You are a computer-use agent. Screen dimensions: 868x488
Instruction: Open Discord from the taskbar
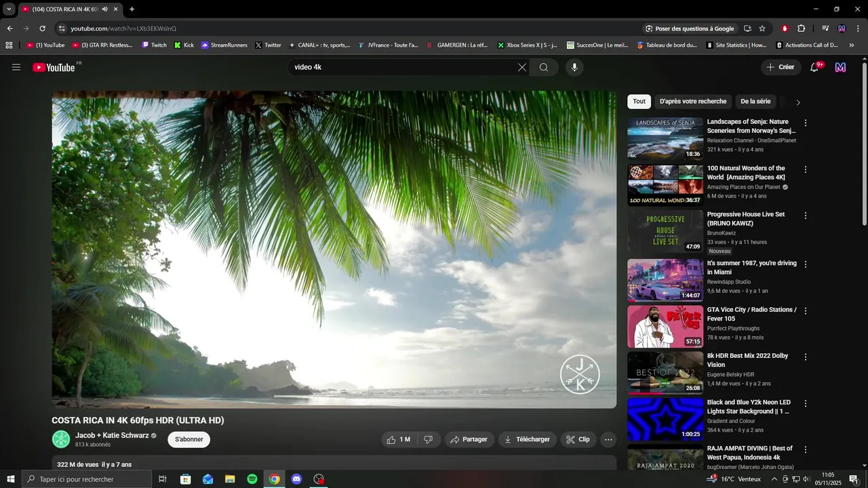coord(296,479)
